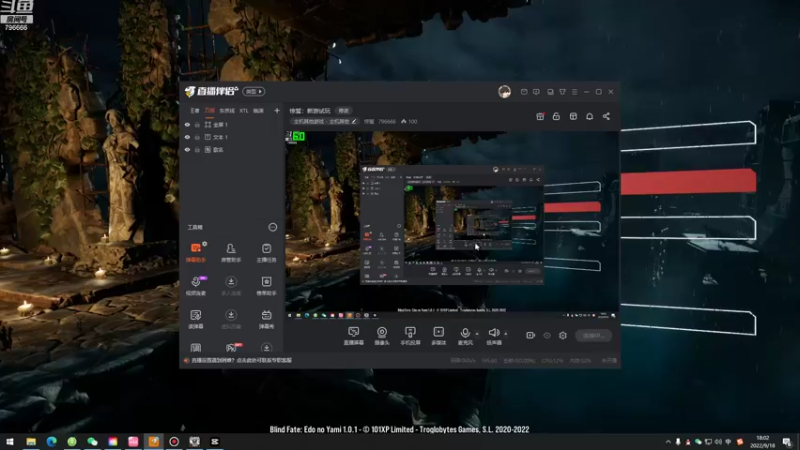
Task: Open the room manager assistant tool
Action: (x=231, y=252)
